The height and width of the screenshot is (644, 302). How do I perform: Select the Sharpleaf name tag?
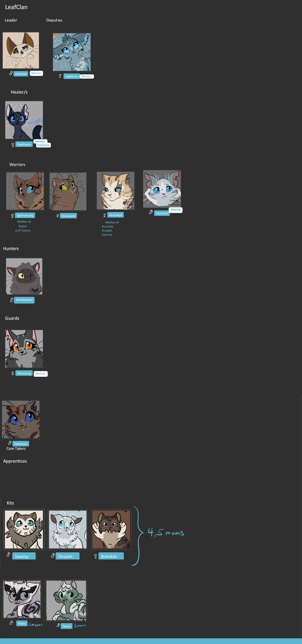tap(21, 74)
